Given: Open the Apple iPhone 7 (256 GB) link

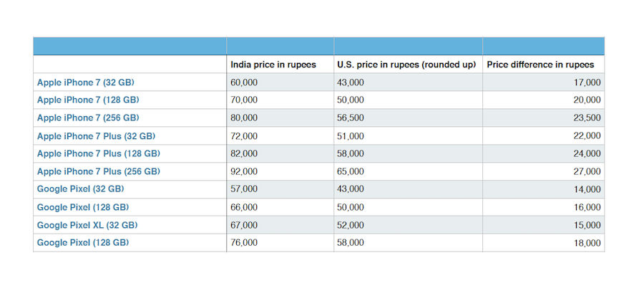Looking at the screenshot, I should tap(88, 118).
